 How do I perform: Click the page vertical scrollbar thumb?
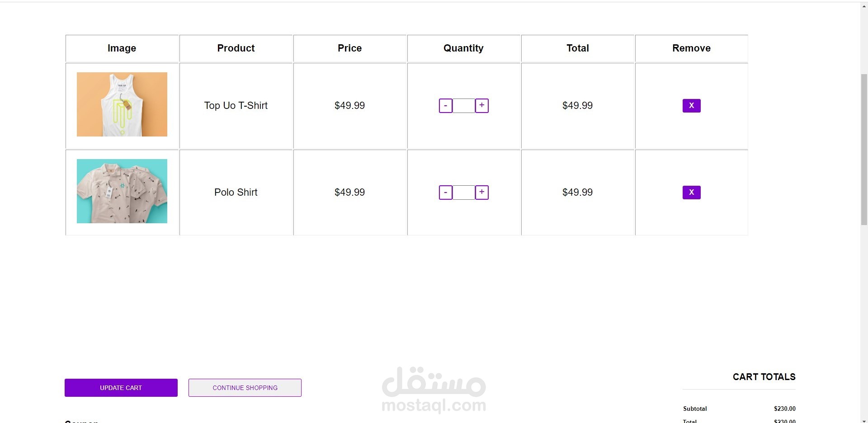point(864,149)
